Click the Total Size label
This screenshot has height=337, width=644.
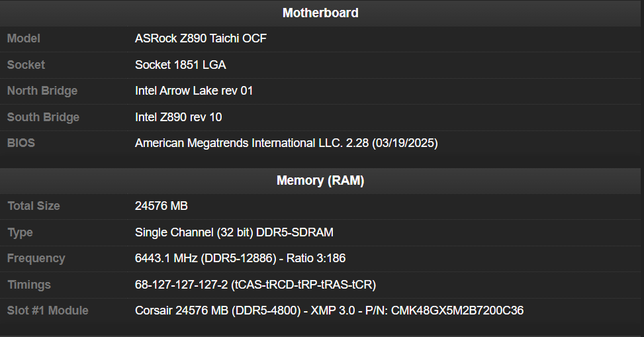coord(34,206)
